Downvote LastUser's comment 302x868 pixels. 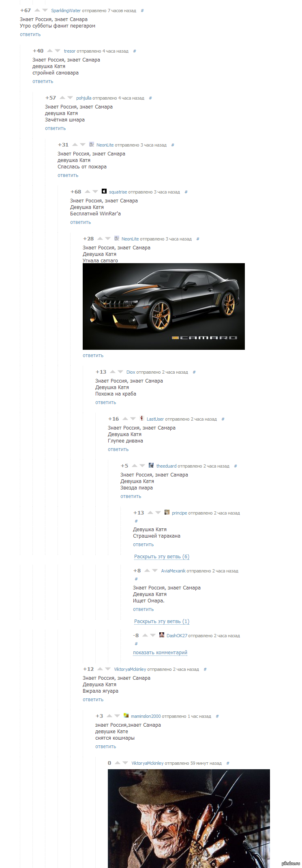point(133,419)
